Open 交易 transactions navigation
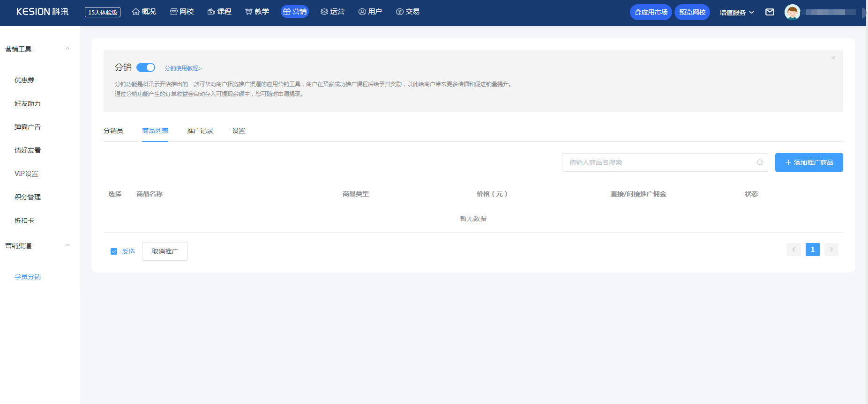 click(407, 12)
